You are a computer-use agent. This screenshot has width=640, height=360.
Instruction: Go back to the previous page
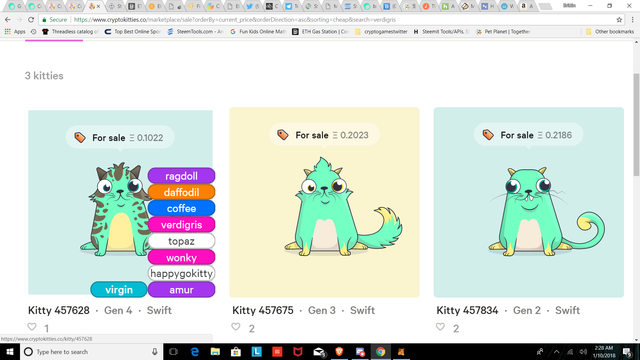coord(8,20)
